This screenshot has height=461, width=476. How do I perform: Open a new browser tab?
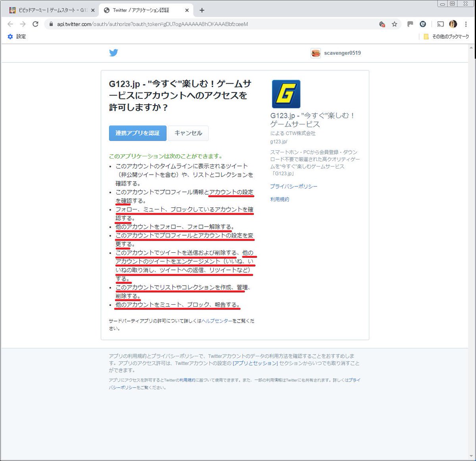coord(202,10)
